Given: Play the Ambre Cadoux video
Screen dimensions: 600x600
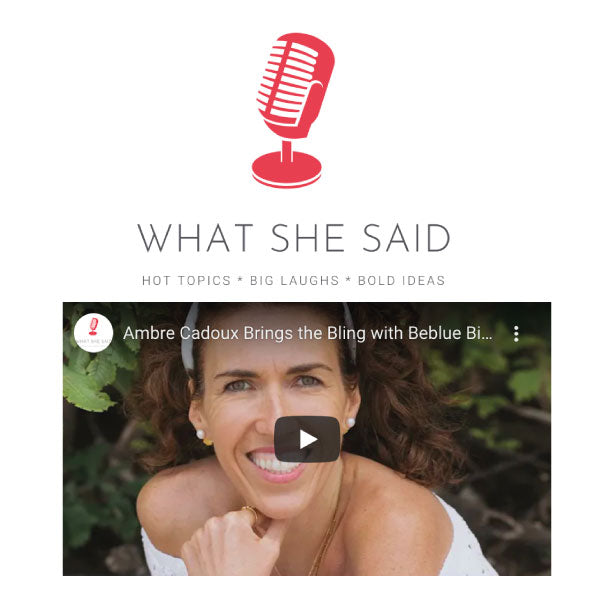Looking at the screenshot, I should point(307,439).
